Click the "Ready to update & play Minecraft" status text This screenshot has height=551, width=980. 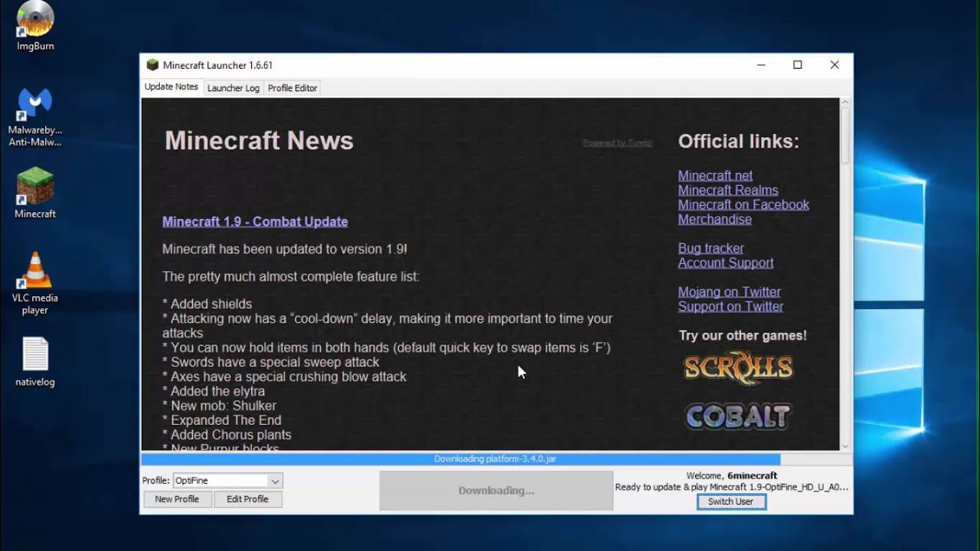[732, 487]
